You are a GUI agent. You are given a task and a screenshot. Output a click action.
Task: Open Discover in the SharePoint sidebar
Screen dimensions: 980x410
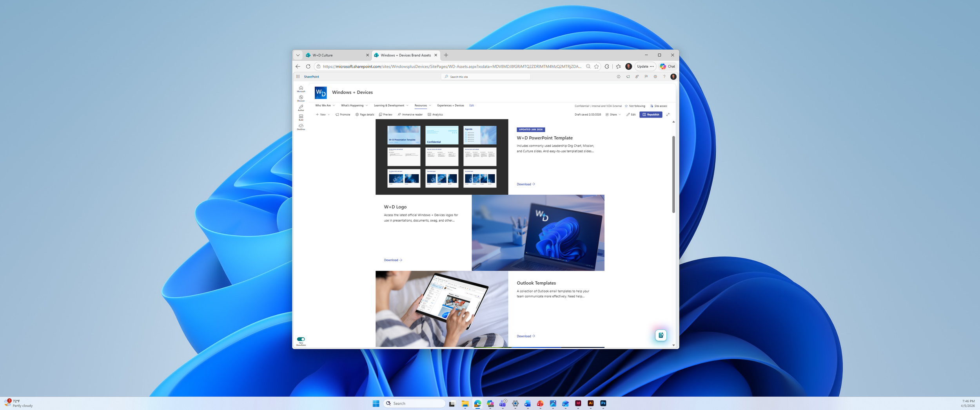[301, 98]
